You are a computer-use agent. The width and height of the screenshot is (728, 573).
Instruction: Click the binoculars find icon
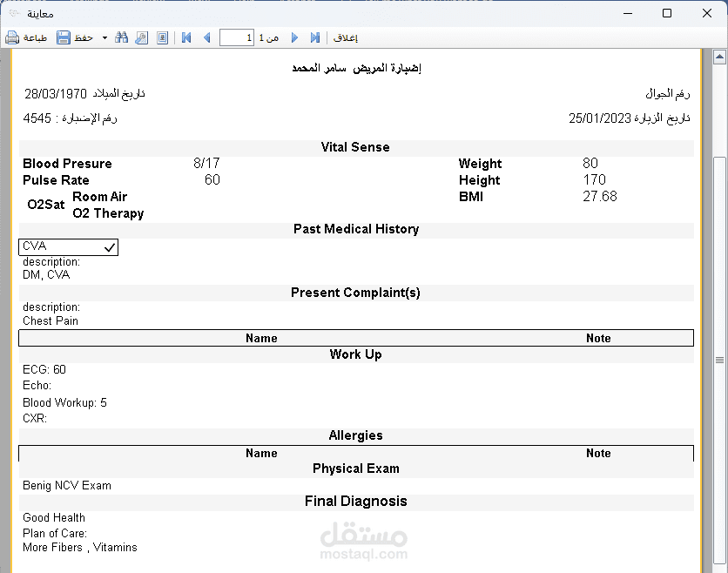click(122, 37)
